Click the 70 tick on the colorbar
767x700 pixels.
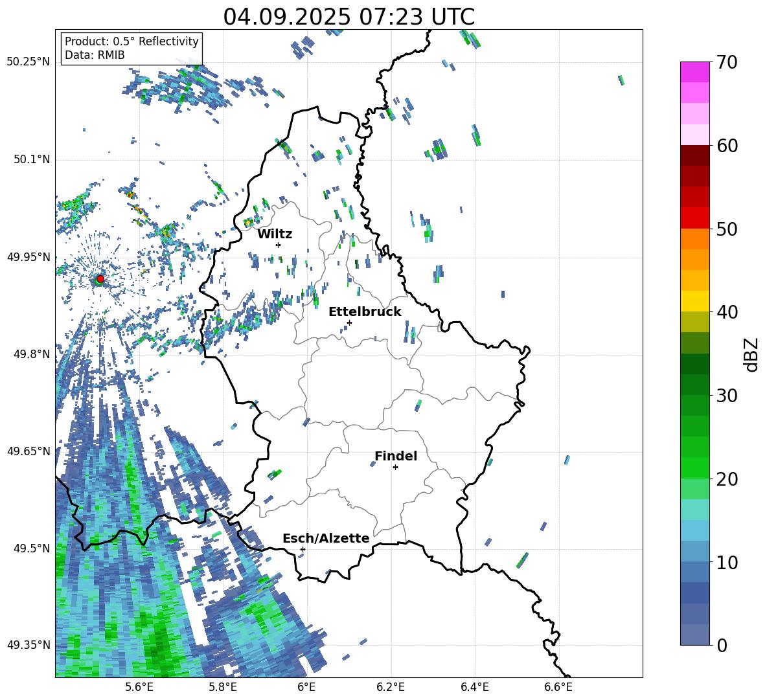pos(727,62)
